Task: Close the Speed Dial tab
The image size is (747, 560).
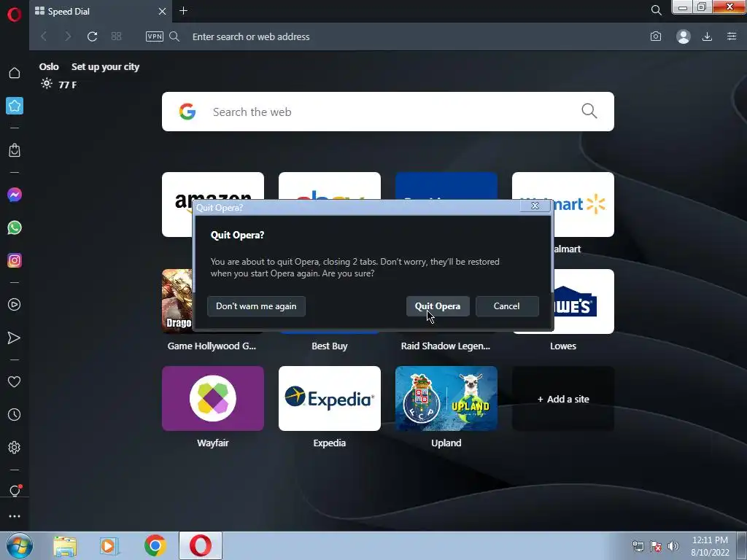Action: coord(162,11)
